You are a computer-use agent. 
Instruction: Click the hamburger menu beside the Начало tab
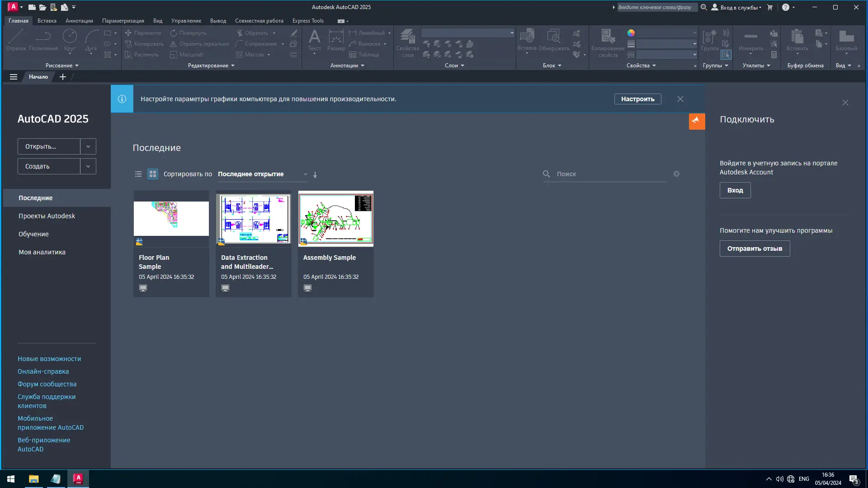tap(14, 77)
